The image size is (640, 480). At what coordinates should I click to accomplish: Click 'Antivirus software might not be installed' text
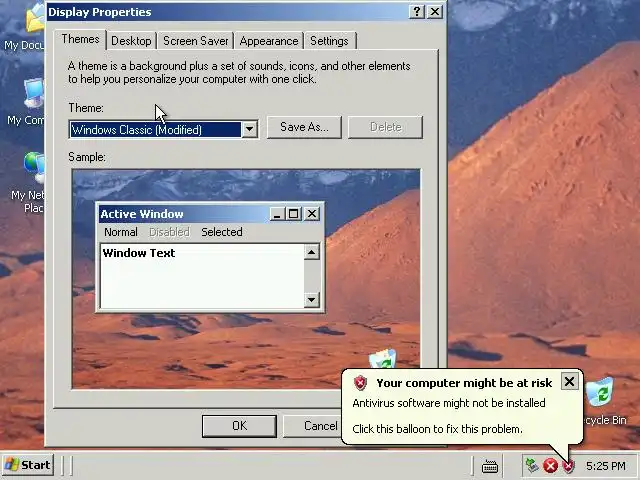449,403
